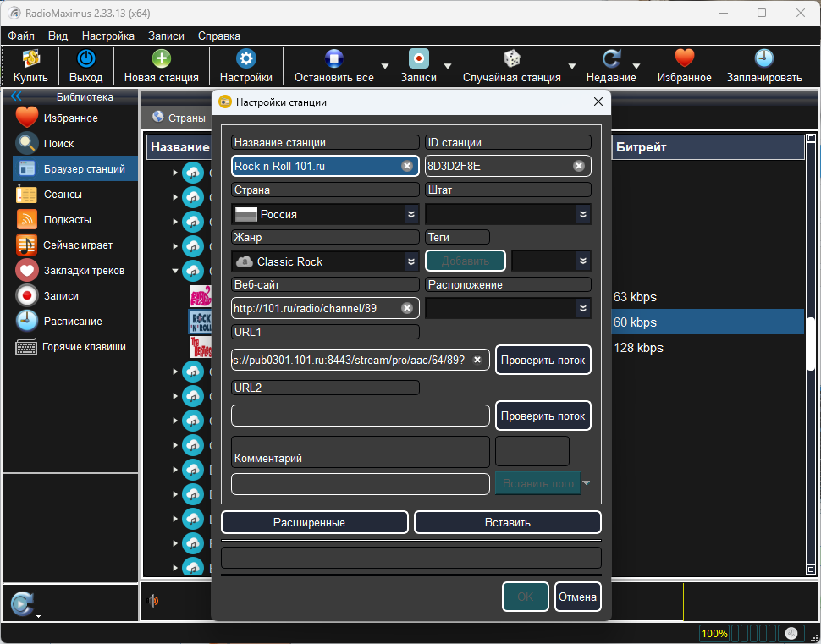This screenshot has height=644, width=821.
Task: Clear the ID станции field
Action: point(579,166)
